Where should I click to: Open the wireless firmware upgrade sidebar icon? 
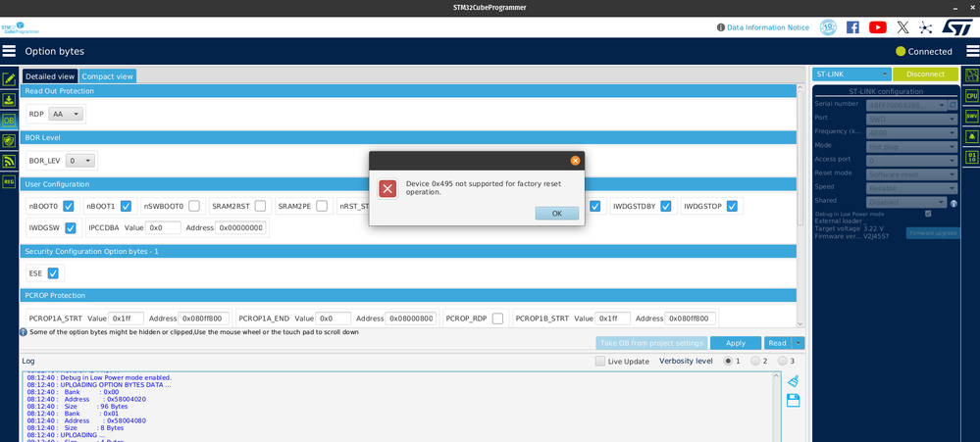pos(9,161)
